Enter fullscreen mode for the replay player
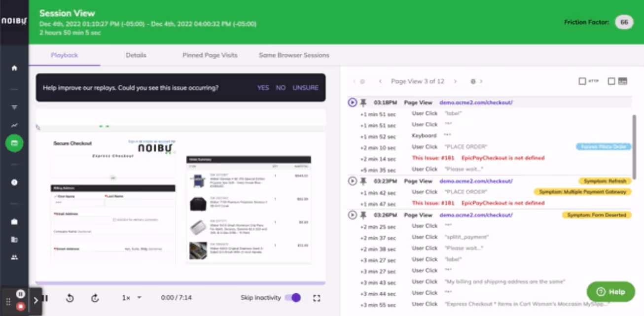644x316 pixels. click(x=316, y=298)
